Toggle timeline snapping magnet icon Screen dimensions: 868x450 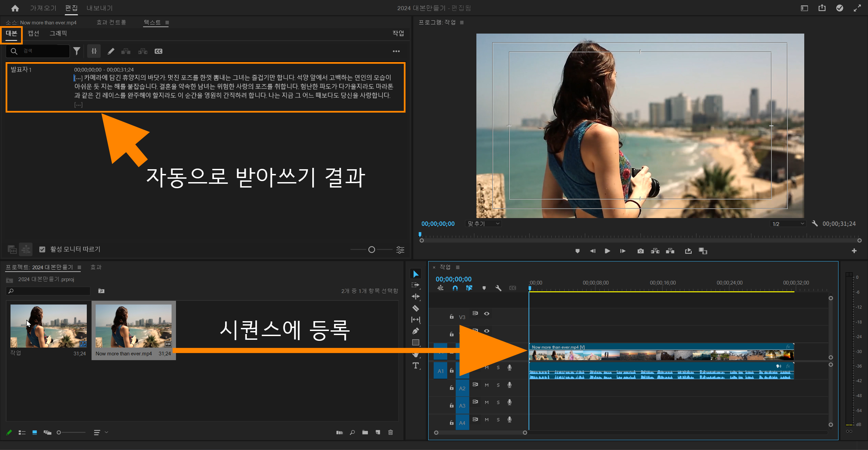(x=455, y=288)
